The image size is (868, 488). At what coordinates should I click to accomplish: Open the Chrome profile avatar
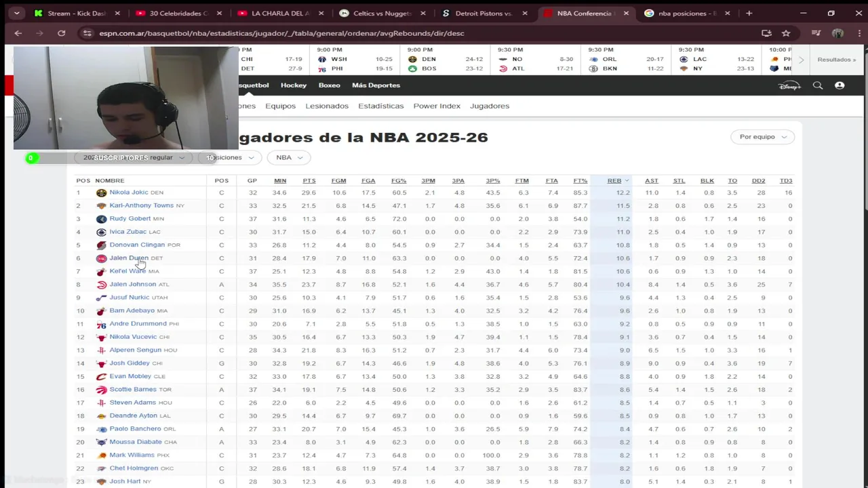pos(837,33)
